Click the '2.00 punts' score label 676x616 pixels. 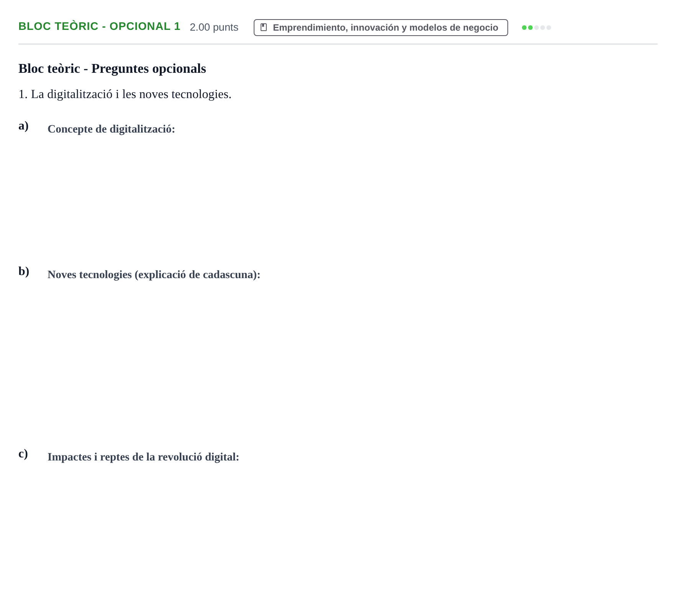(214, 27)
